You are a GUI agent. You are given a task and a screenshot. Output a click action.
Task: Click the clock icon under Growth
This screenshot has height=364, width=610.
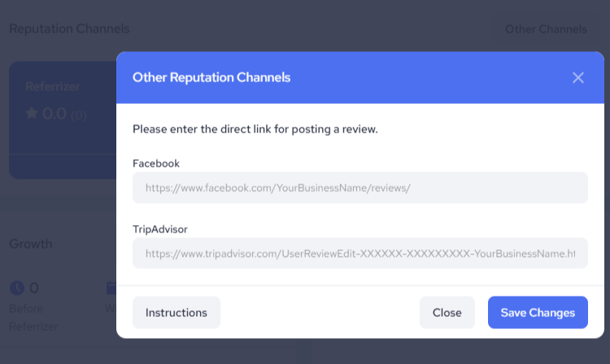[x=17, y=288]
